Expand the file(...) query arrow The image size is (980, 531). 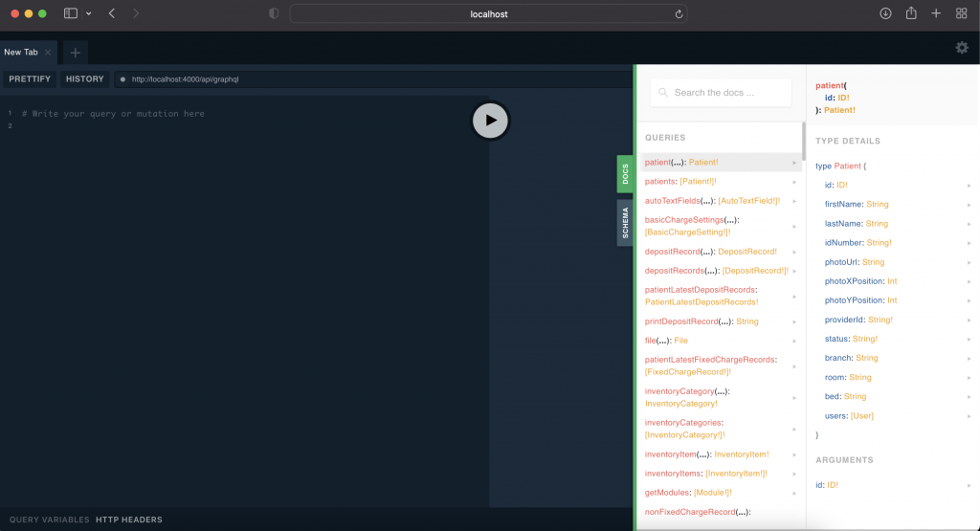click(x=794, y=342)
